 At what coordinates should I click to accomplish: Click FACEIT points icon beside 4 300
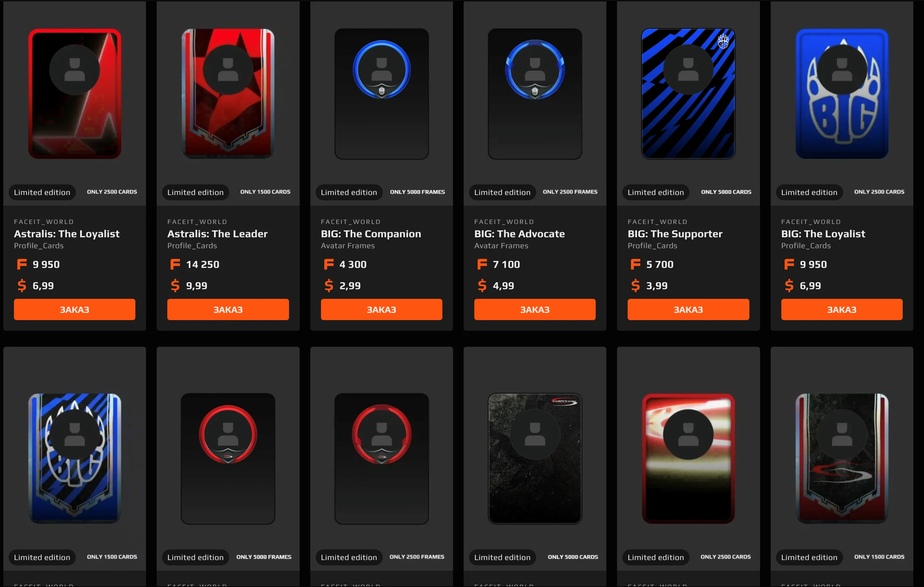pos(329,264)
